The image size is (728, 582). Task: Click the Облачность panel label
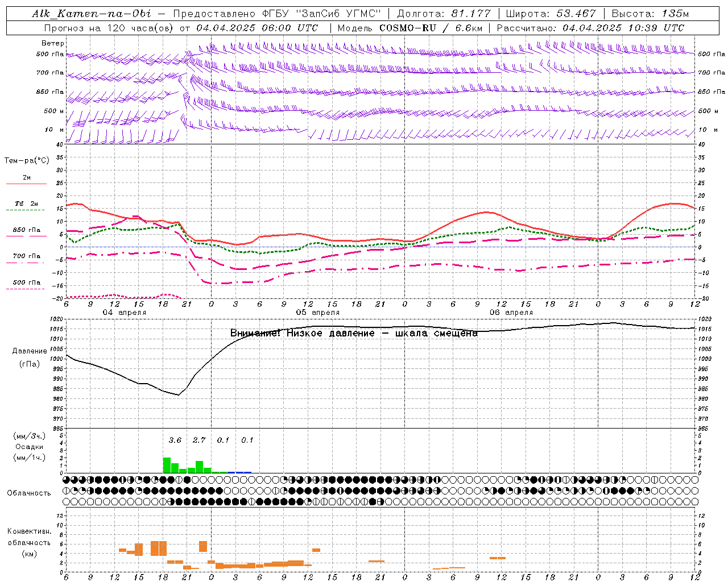coord(29,493)
